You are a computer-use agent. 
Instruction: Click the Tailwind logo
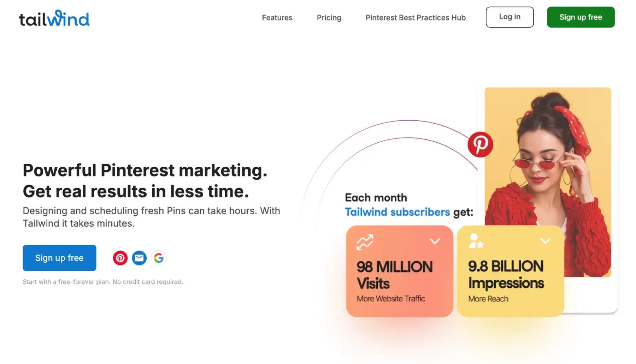(x=54, y=18)
